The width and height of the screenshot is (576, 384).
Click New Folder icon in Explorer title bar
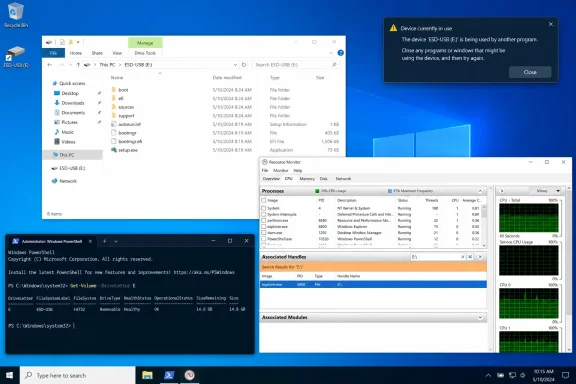click(x=71, y=42)
